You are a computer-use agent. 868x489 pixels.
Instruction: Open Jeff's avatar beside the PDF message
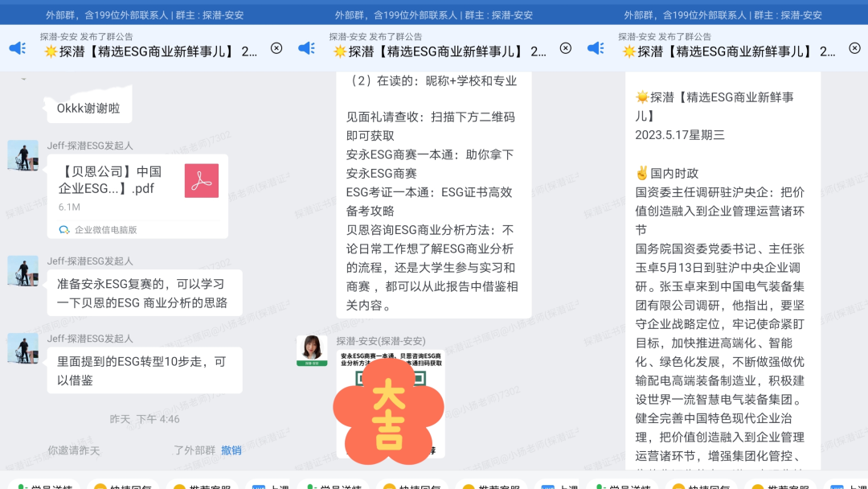point(23,155)
